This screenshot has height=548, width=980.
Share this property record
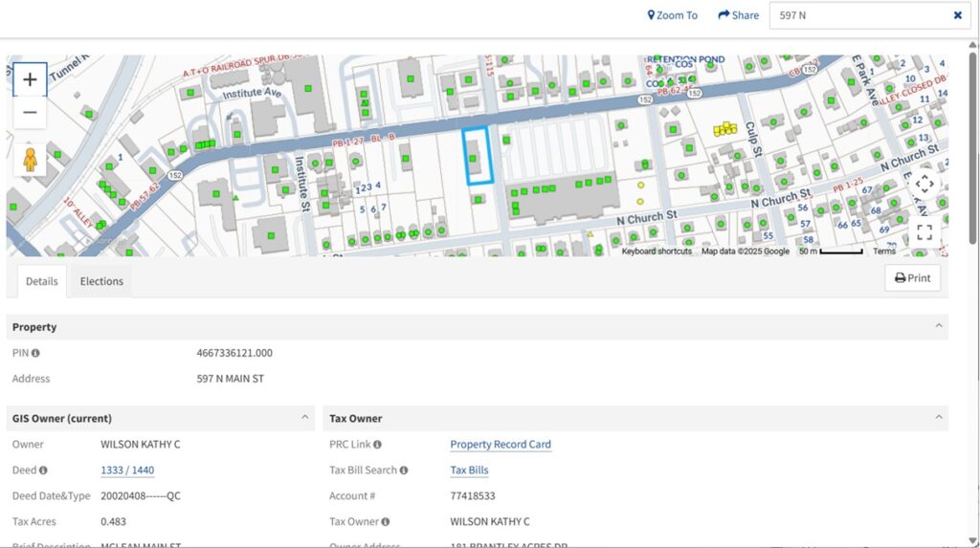[x=738, y=15]
